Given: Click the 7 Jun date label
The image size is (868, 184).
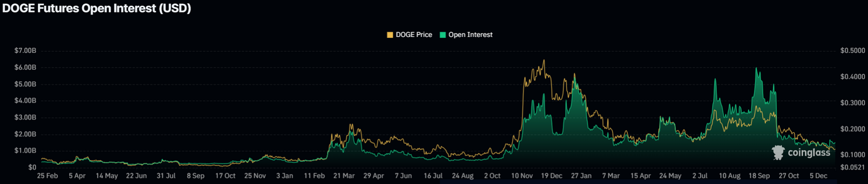Looking at the screenshot, I should click(x=403, y=176).
